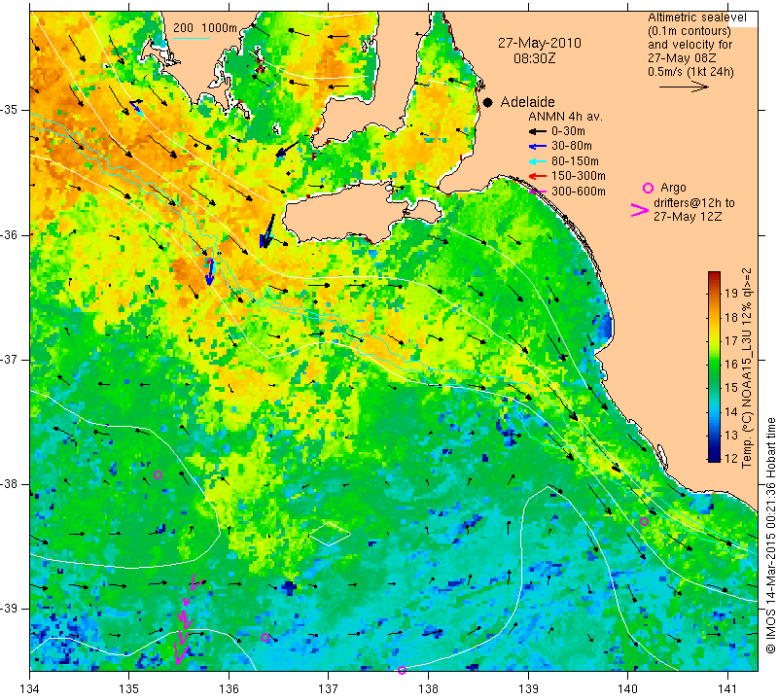Click the '300-600m' depth label
The height and width of the screenshot is (700, 778).
point(579,192)
